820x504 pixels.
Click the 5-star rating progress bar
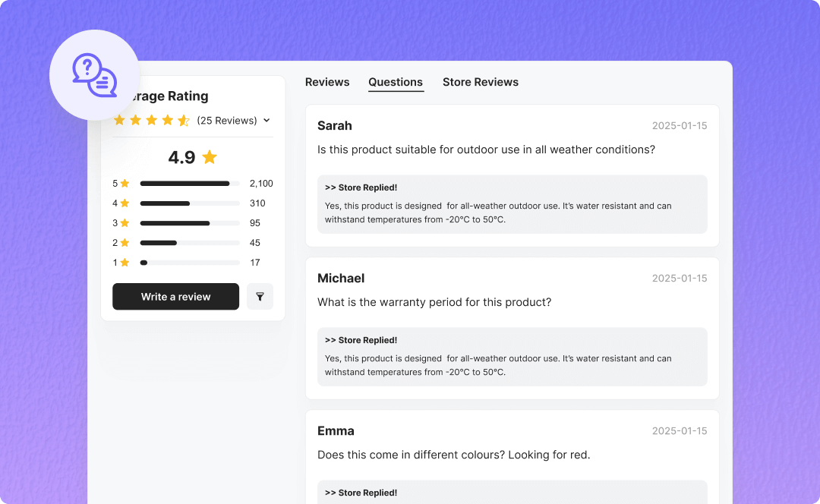click(x=189, y=184)
